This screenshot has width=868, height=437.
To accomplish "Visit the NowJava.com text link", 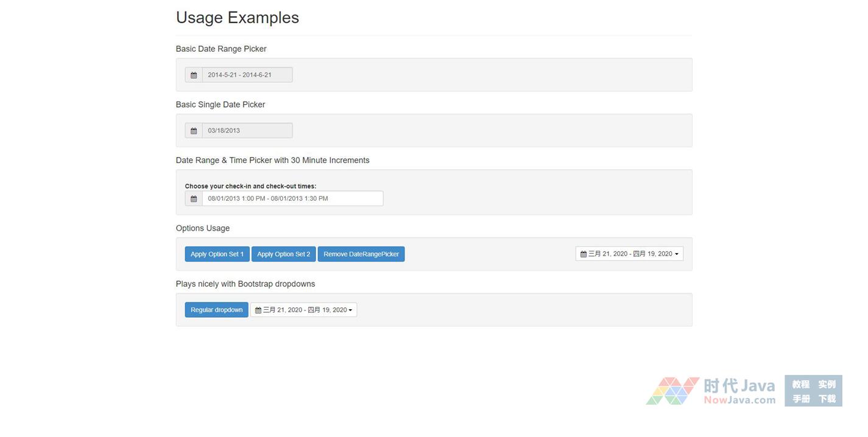I will tap(739, 400).
